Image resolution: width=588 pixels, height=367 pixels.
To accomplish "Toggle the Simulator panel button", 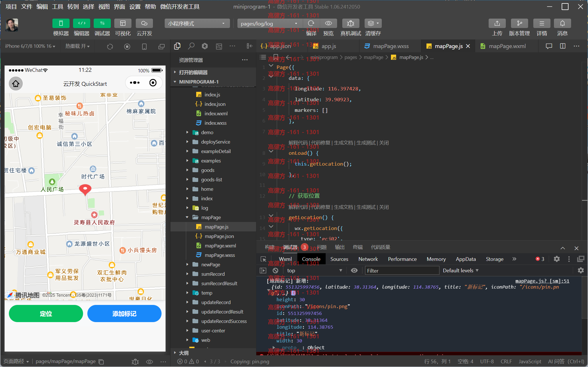I will tap(61, 23).
